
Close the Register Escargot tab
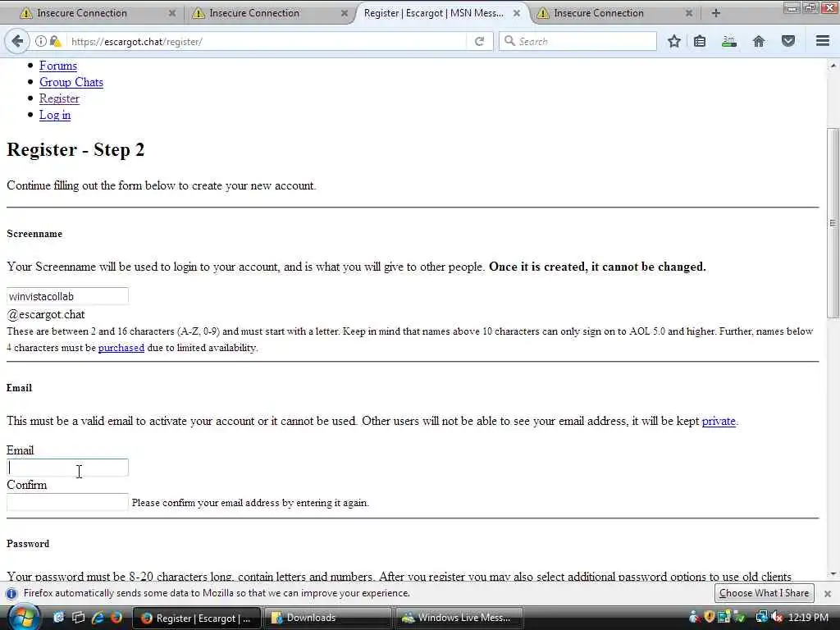coord(517,13)
